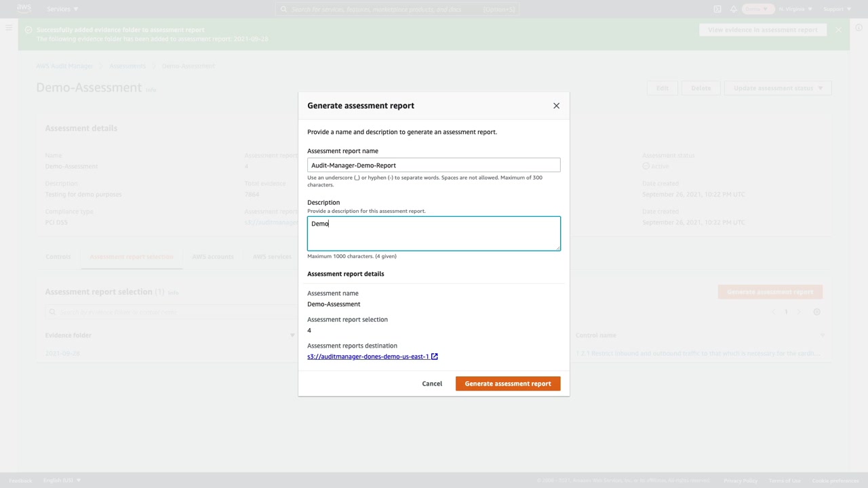Click the orange Generate assessment report button
The image size is (868, 488).
(507, 384)
